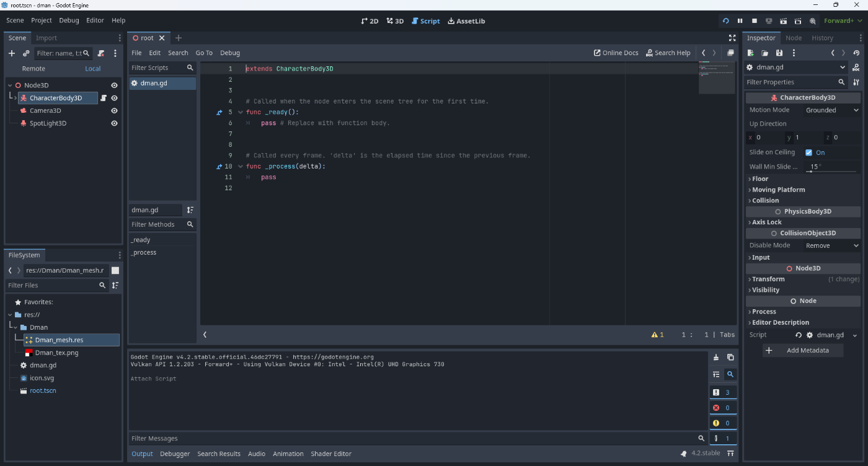Open the Debug menu in top bar

point(69,20)
